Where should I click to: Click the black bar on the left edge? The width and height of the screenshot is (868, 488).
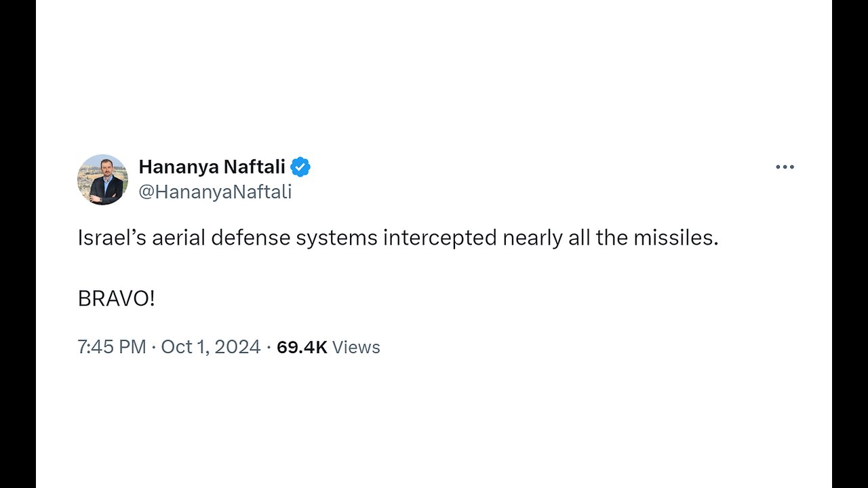18,244
